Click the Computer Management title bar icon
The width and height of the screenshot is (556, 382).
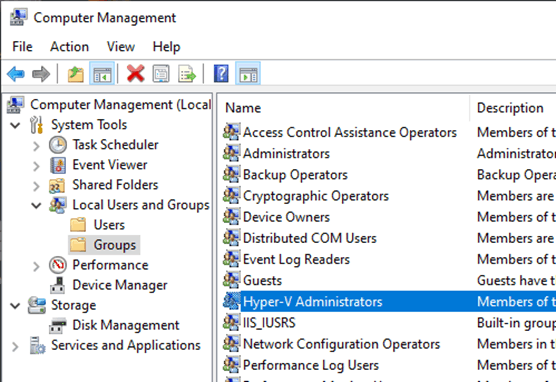[x=18, y=17]
